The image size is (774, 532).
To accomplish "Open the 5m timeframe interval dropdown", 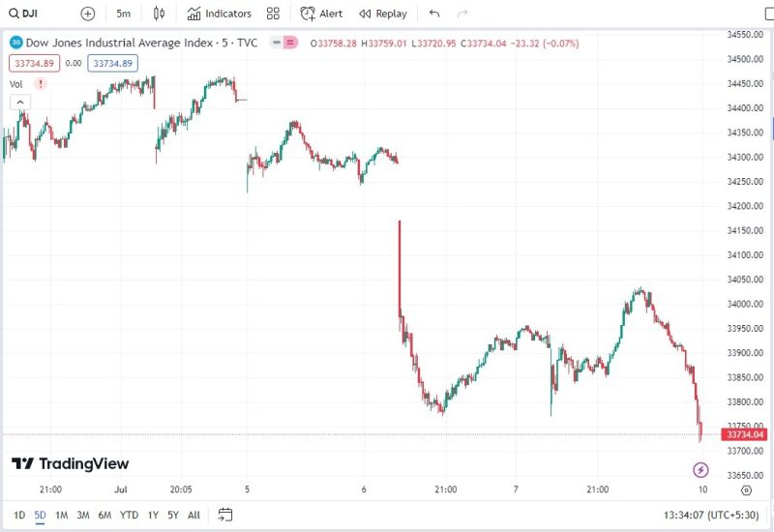I will pos(124,14).
